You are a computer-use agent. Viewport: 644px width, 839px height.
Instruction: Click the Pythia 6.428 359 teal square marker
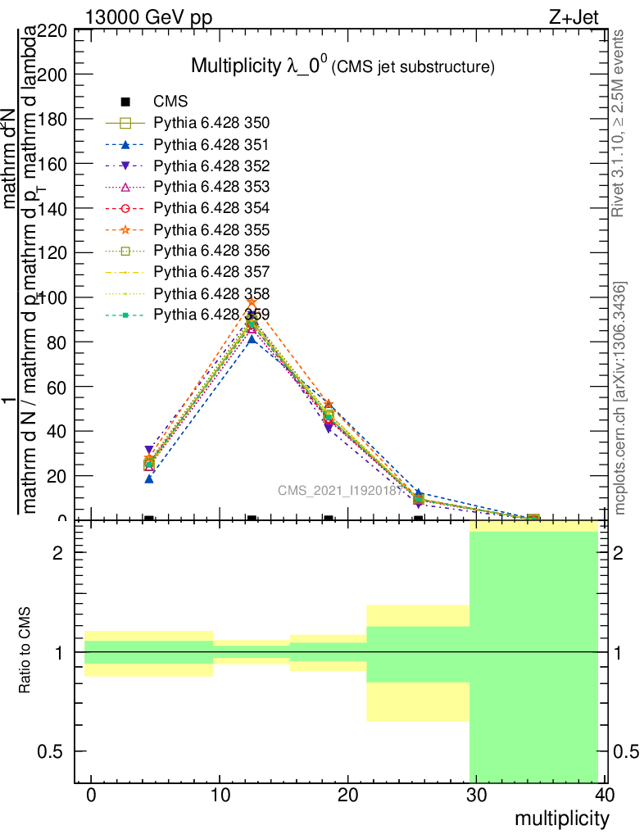[x=125, y=315]
